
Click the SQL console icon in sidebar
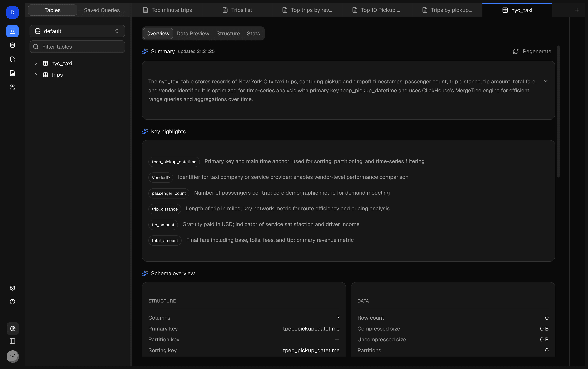pos(12,31)
